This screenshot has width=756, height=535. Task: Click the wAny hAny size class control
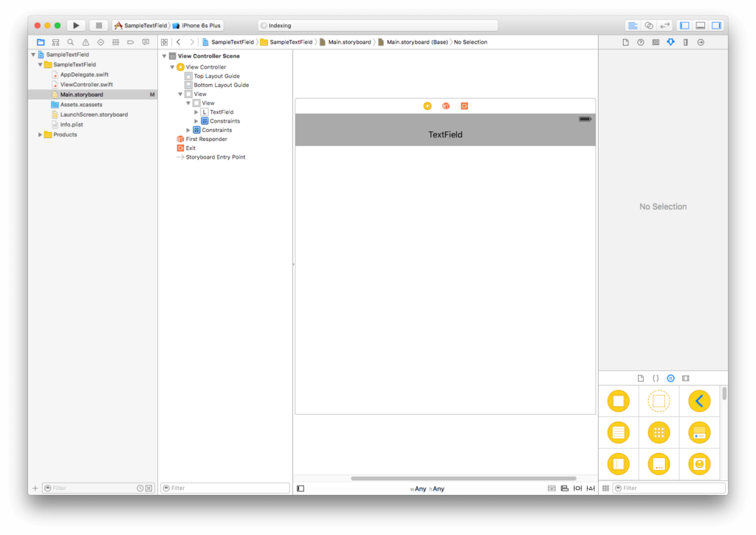(x=427, y=489)
